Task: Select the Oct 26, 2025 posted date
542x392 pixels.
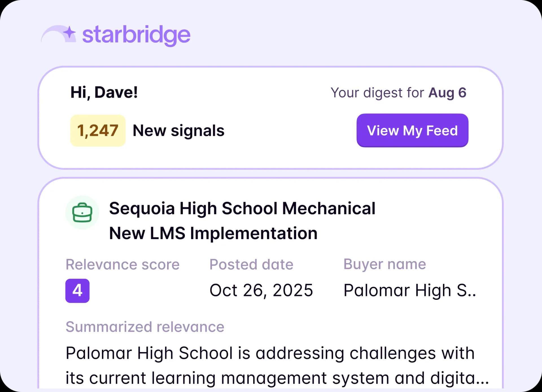Action: tap(261, 290)
